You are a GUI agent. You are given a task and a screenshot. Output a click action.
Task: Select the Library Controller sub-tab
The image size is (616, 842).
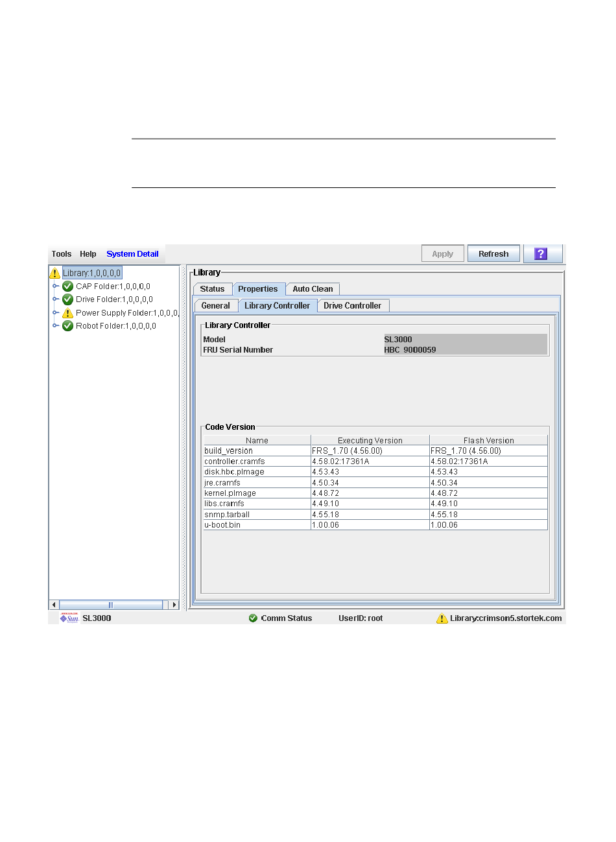point(278,306)
